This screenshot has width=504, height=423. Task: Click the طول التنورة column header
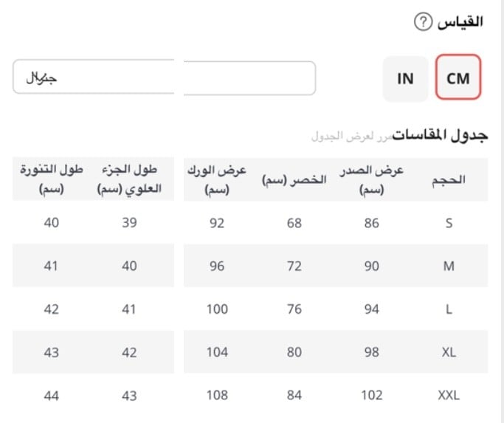tap(51, 180)
